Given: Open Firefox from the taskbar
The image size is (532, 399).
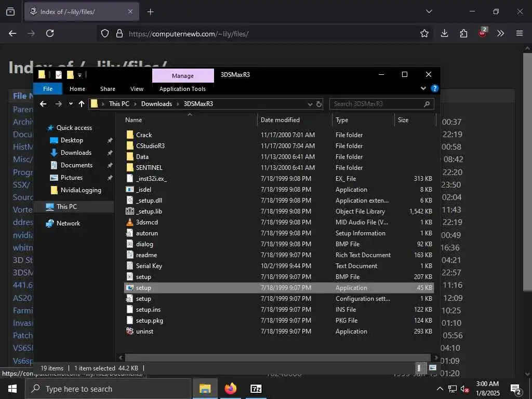Looking at the screenshot, I should click(230, 389).
